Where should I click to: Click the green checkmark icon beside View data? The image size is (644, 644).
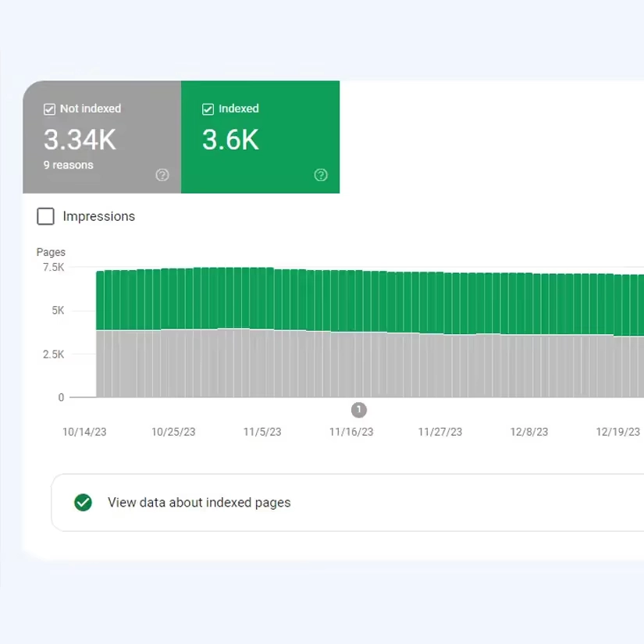tap(83, 502)
